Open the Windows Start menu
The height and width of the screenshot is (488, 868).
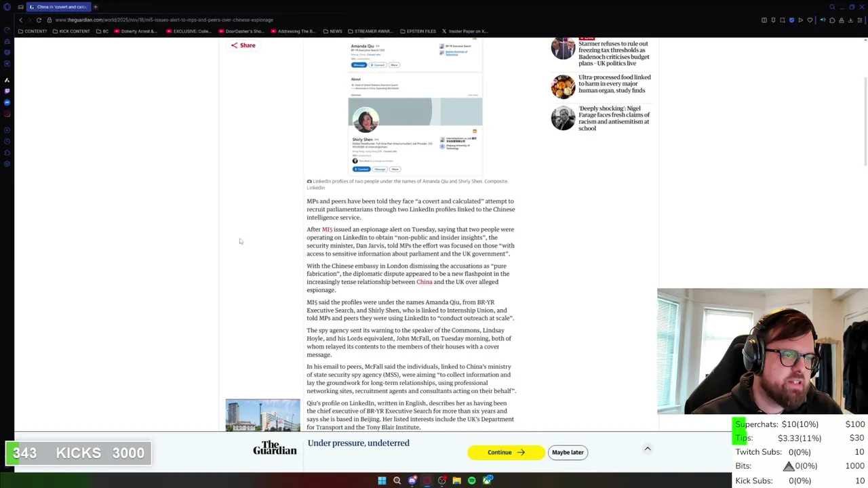click(382, 481)
